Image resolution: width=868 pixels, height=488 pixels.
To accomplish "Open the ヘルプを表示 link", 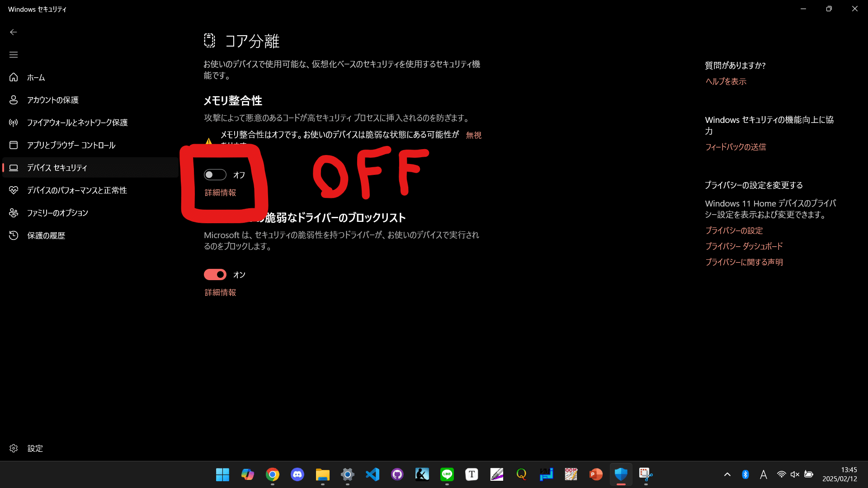I will (726, 81).
